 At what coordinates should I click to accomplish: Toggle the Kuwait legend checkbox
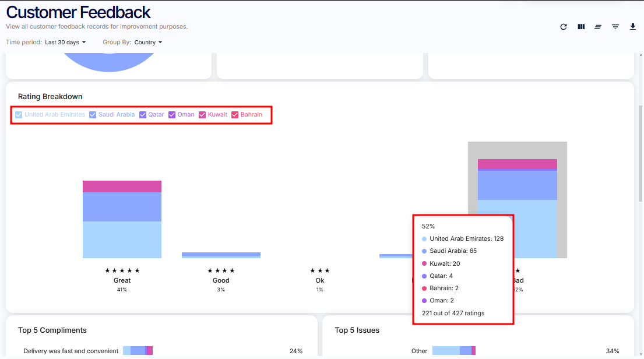[202, 115]
